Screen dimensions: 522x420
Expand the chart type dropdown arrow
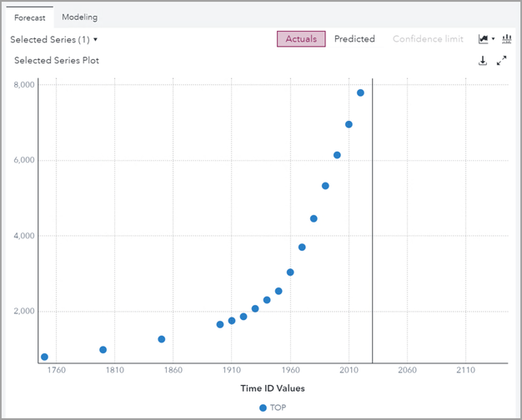494,39
